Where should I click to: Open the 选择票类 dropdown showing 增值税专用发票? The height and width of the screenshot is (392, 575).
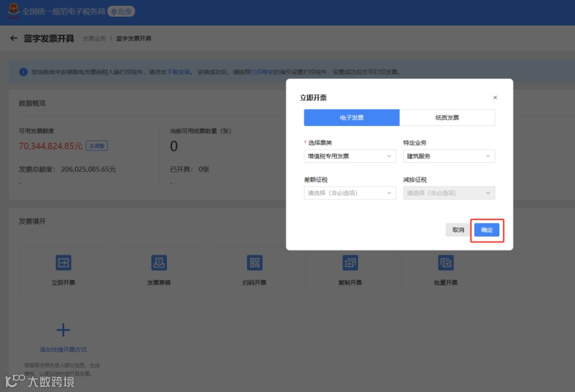click(350, 156)
